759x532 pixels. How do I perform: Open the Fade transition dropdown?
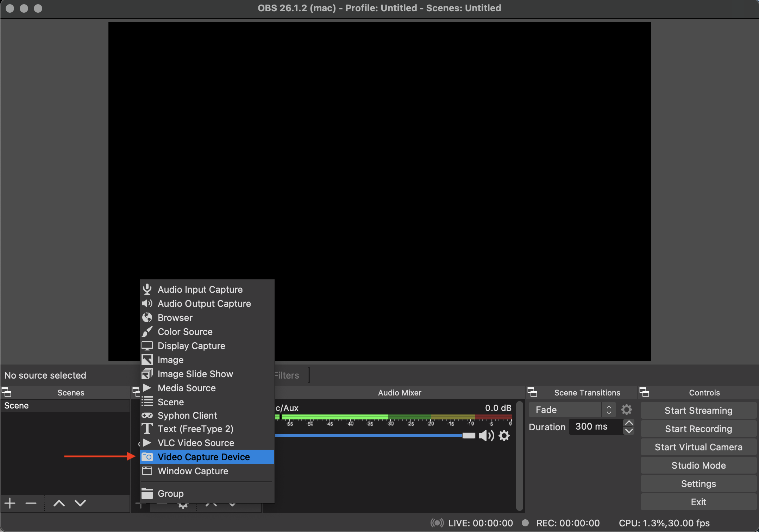[x=572, y=410]
